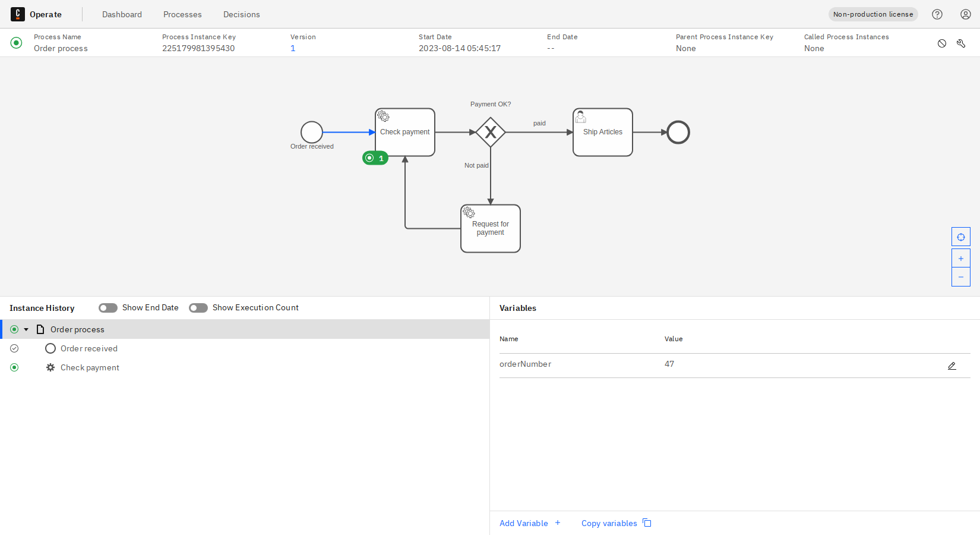Edit the orderNumber variable with the pencil icon

point(952,366)
